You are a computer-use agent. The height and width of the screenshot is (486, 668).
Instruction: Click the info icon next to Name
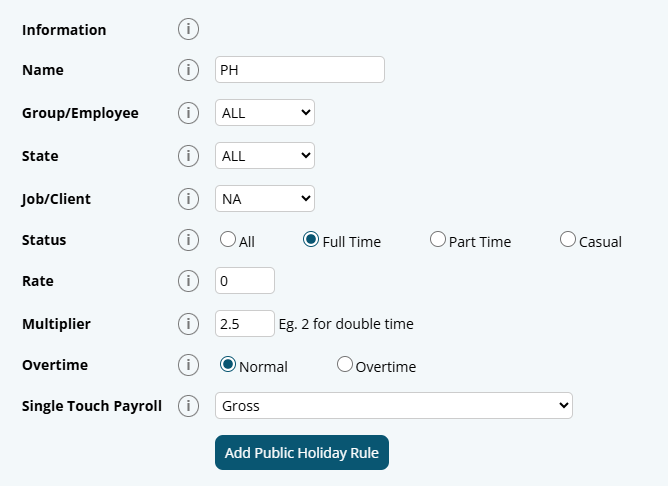[x=188, y=70]
